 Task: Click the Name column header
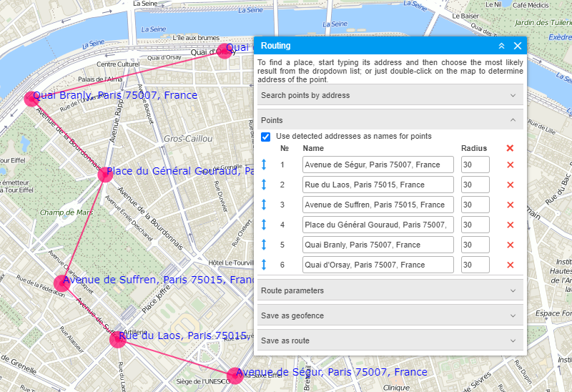[313, 148]
